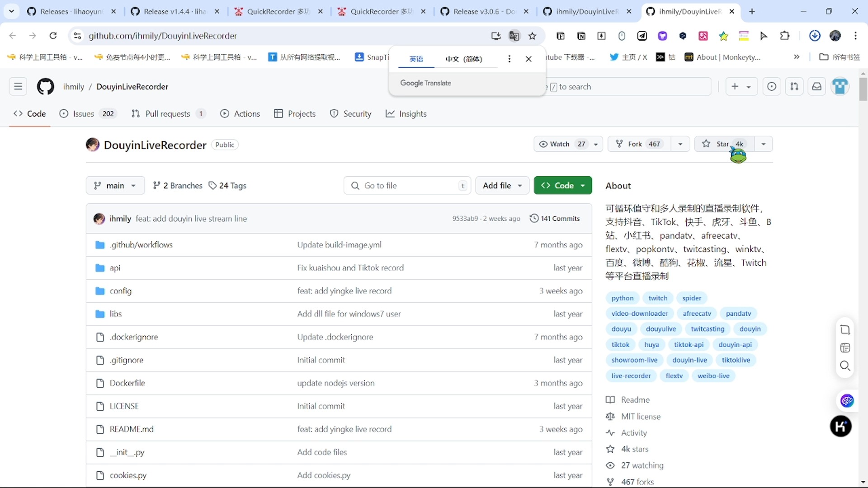This screenshot has width=868, height=488.
Task: Expand the Star lists dropdown arrow
Action: click(764, 144)
